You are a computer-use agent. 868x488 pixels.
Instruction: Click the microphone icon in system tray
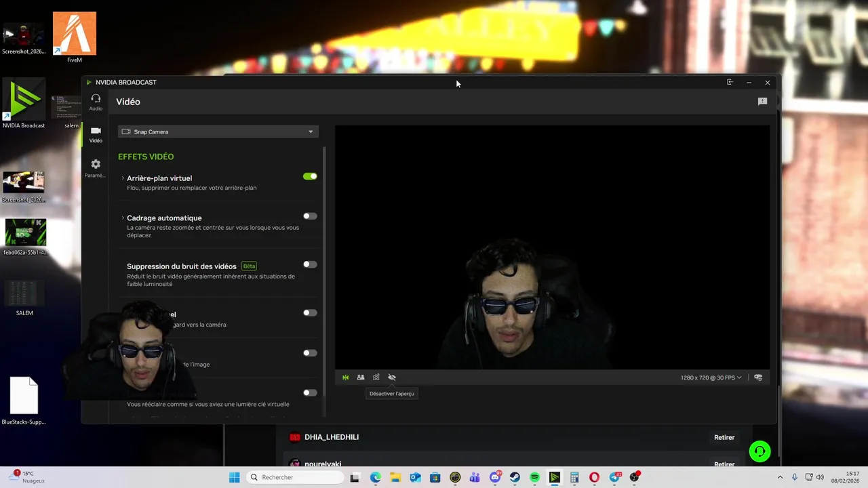795,477
